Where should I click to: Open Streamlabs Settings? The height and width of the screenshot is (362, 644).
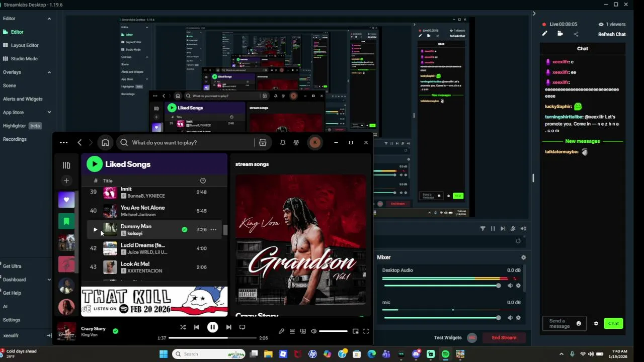(12, 320)
